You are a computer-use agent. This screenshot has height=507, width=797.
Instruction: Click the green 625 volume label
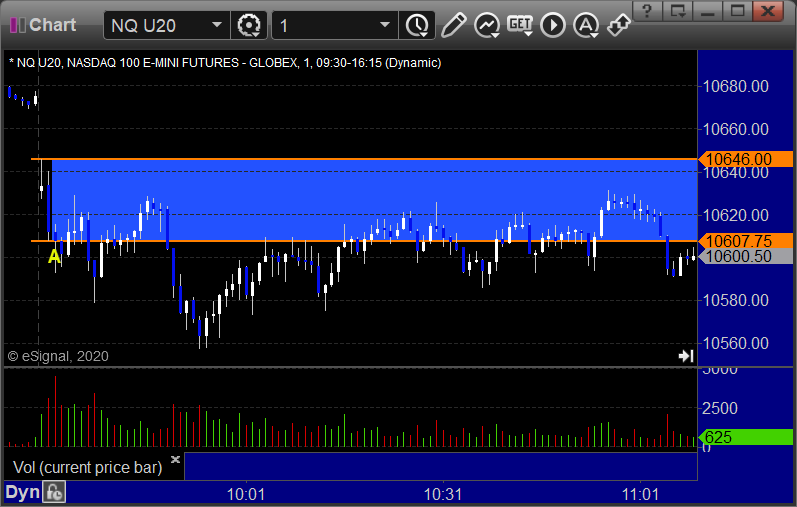click(746, 437)
